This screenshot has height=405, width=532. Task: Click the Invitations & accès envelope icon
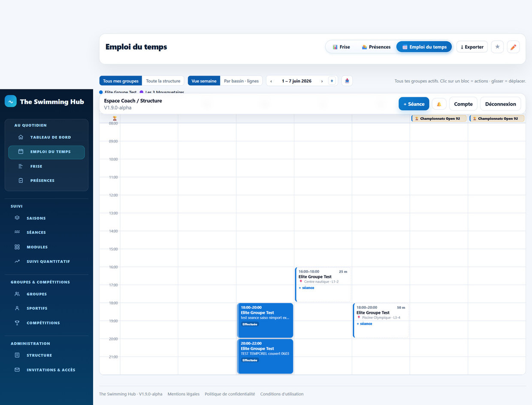pos(17,370)
